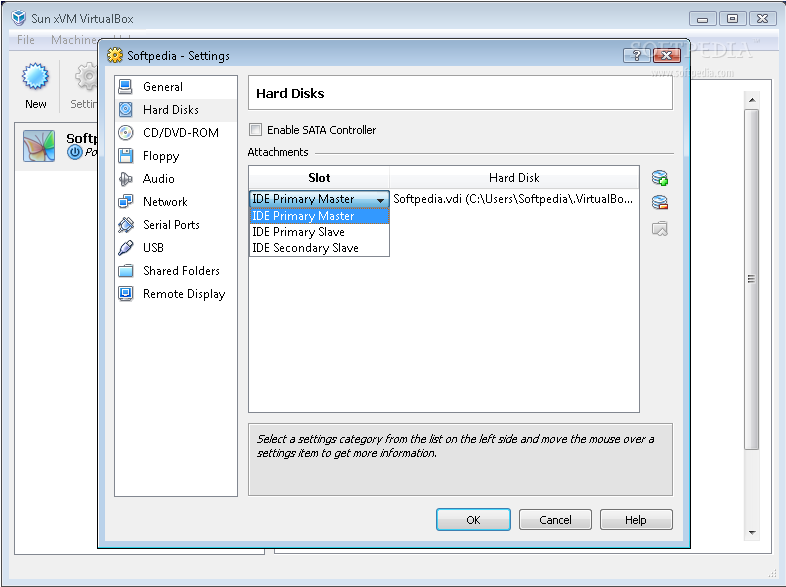Click the main window scrollbar up arrow
The height and width of the screenshot is (587, 786).
[x=752, y=100]
